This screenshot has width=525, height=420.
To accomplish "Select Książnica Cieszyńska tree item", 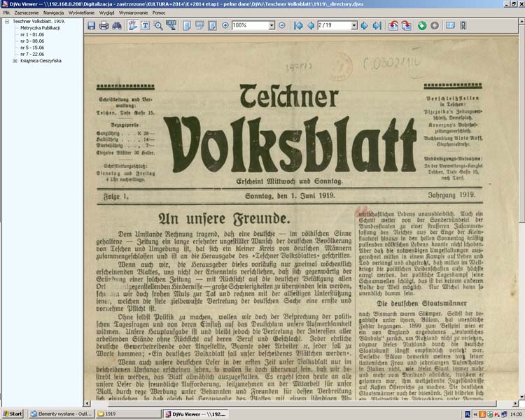I will [41, 61].
